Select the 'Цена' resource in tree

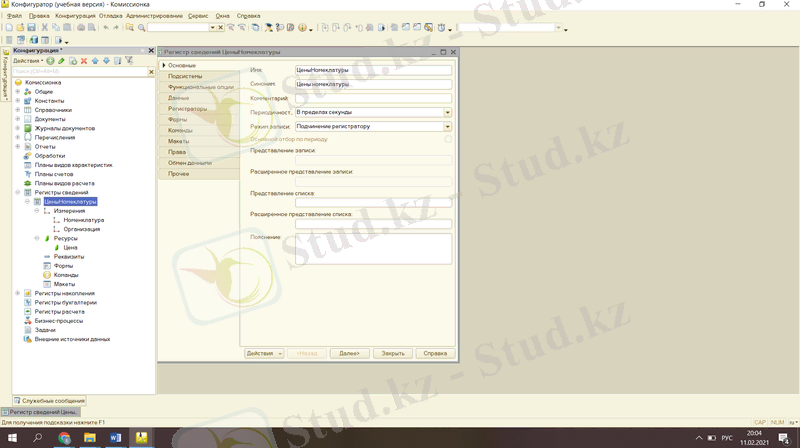click(70, 247)
